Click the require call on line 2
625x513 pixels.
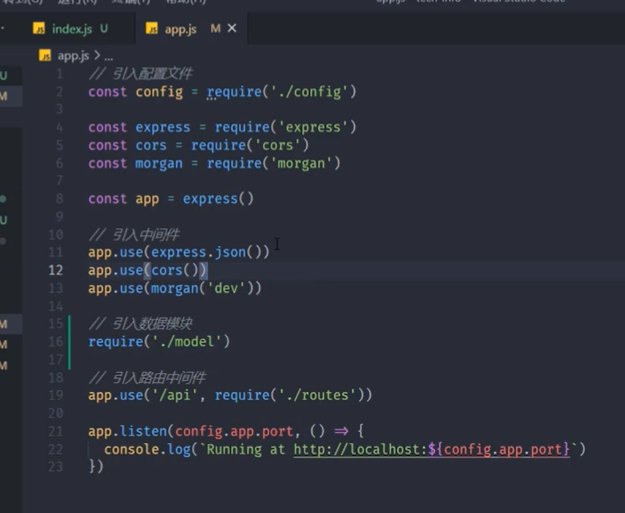point(234,92)
